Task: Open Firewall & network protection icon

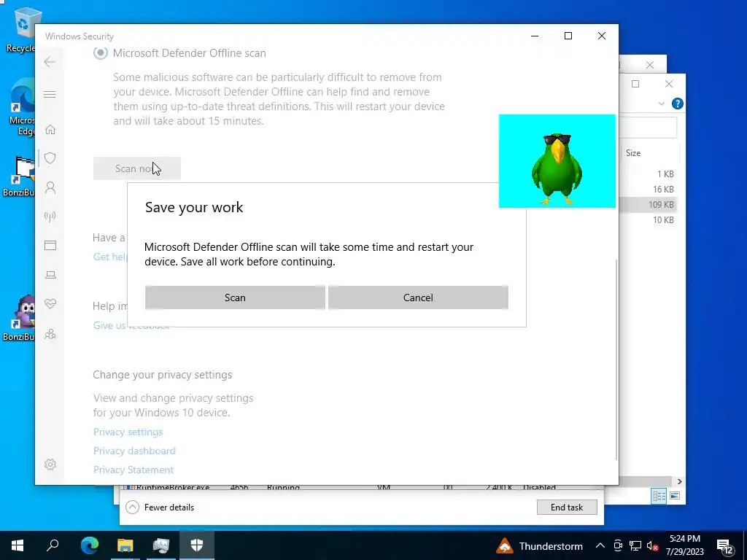Action: [x=50, y=217]
